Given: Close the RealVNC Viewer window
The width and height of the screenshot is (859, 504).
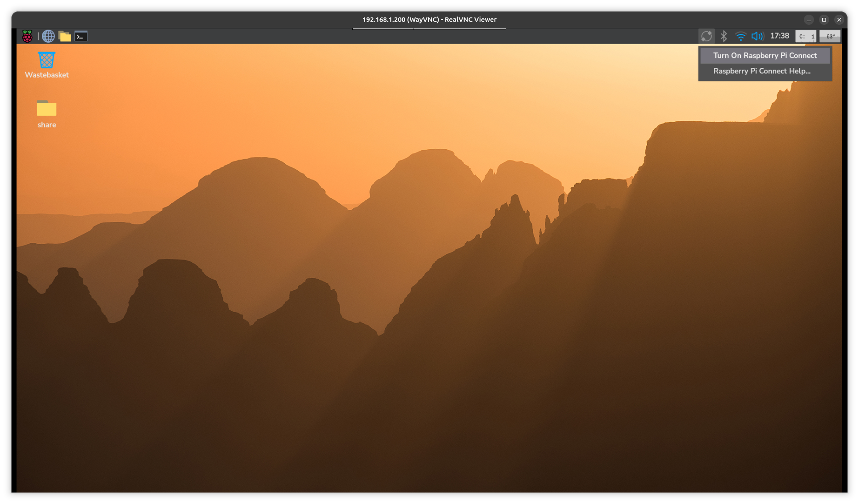Looking at the screenshot, I should tap(839, 20).
